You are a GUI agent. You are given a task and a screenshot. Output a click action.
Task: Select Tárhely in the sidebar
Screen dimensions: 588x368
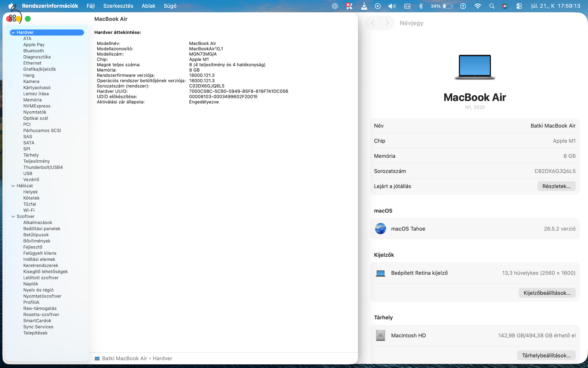click(x=31, y=155)
